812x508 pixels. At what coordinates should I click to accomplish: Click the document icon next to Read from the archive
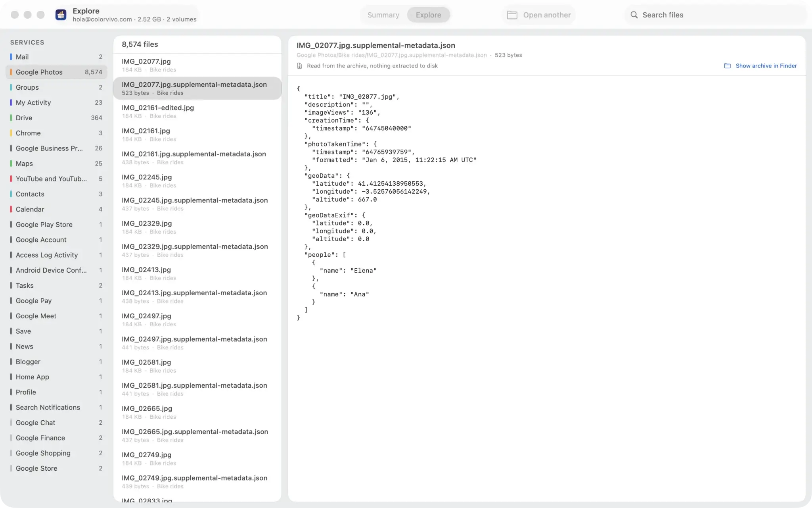pos(299,66)
